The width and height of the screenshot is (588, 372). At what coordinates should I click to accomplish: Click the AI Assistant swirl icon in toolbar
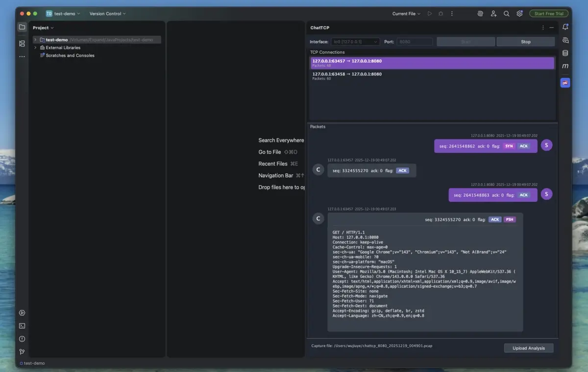[480, 13]
